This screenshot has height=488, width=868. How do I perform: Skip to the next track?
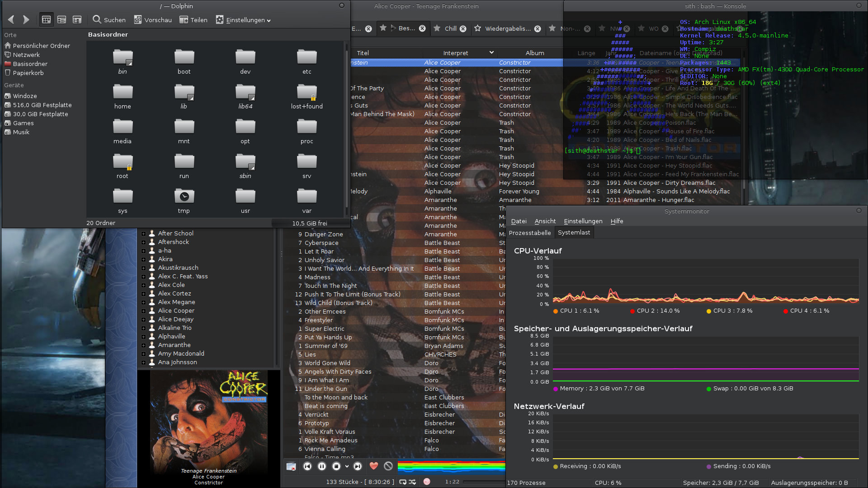[x=358, y=466]
